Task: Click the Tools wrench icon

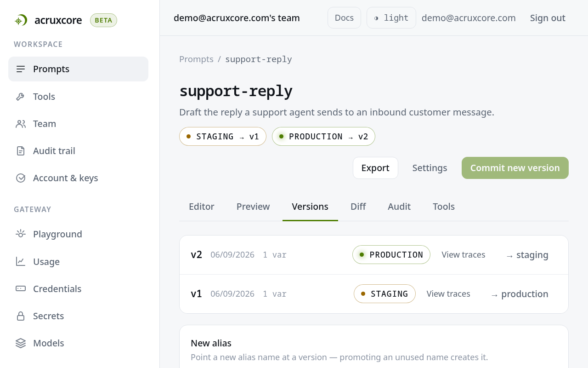Action: click(21, 97)
